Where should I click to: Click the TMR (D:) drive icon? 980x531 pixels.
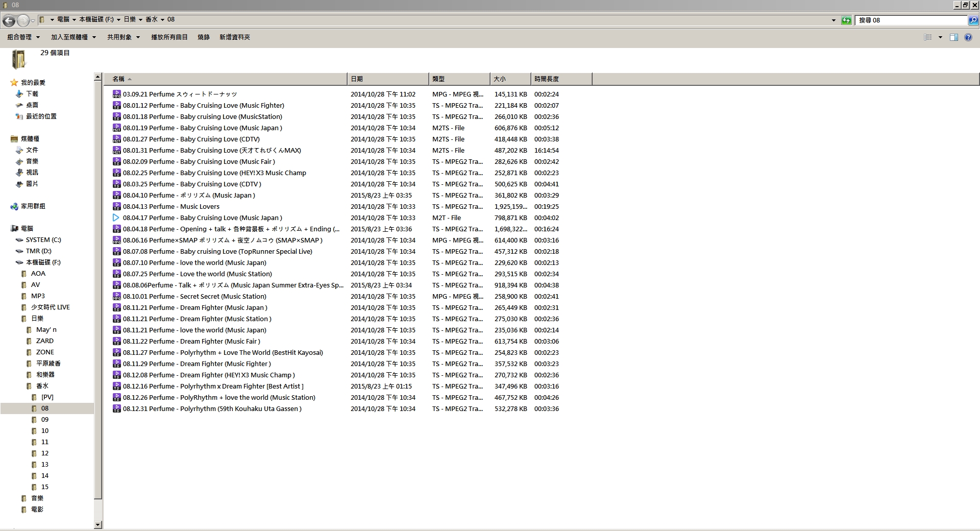click(19, 251)
